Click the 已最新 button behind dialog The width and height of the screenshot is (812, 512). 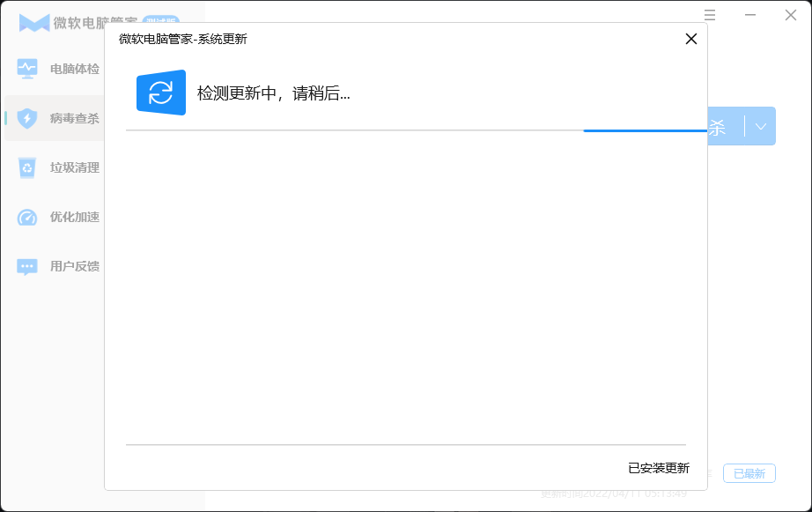749,473
